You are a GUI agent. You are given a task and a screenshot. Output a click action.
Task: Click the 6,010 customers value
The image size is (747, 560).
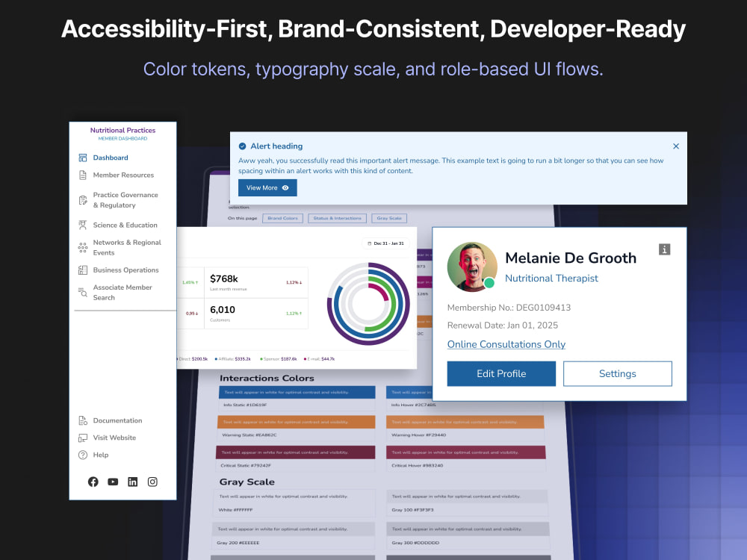[x=223, y=310]
